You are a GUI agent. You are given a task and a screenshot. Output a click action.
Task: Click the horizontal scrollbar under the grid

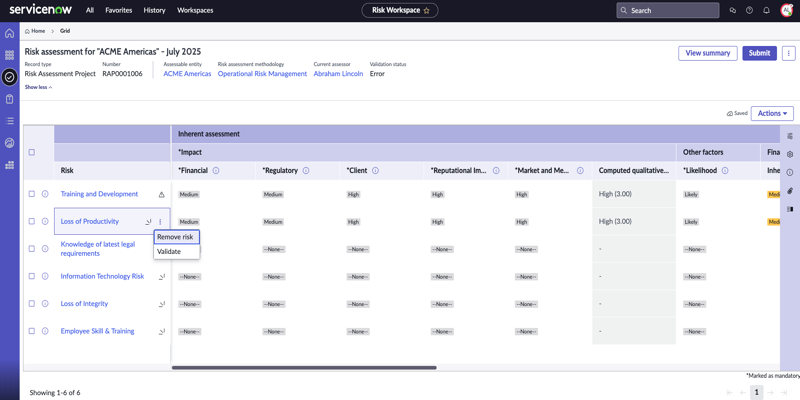[304, 367]
